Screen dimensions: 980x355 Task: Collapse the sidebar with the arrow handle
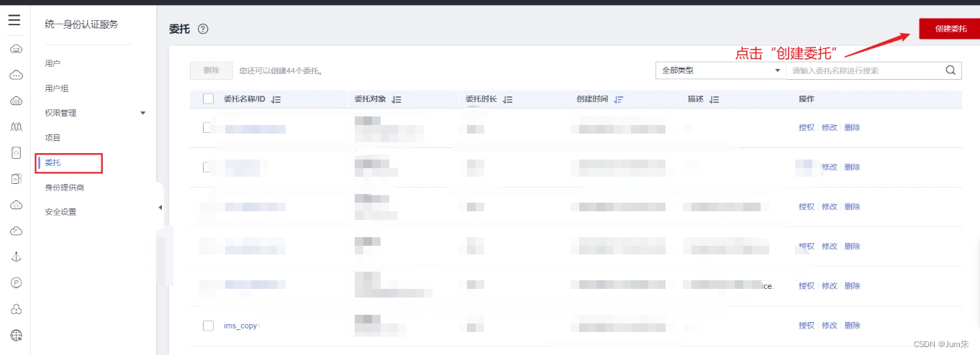160,208
